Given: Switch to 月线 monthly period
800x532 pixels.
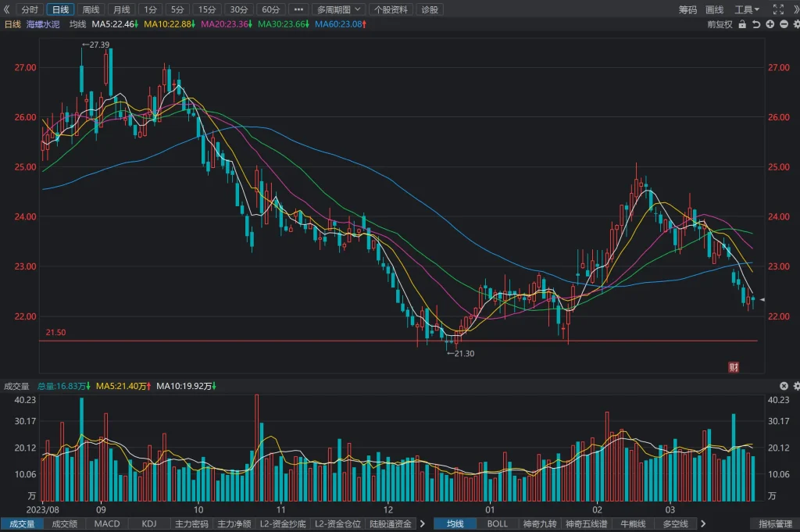Looking at the screenshot, I should click(121, 9).
